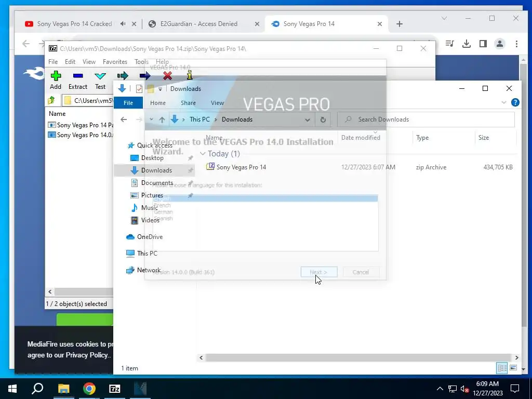Select Sony Vegas Pro 14.0 file in 7-Zip

(x=82, y=135)
